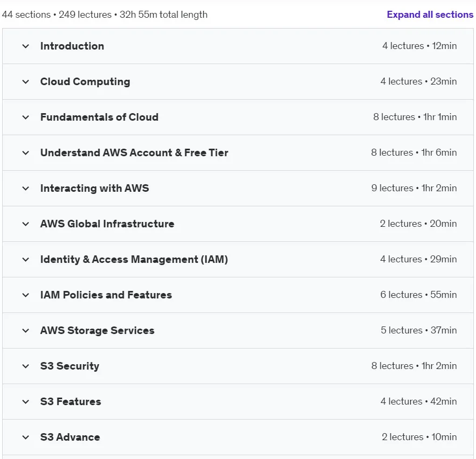The image size is (476, 459).
Task: Open the Cloud Computing section title
Action: (x=85, y=81)
